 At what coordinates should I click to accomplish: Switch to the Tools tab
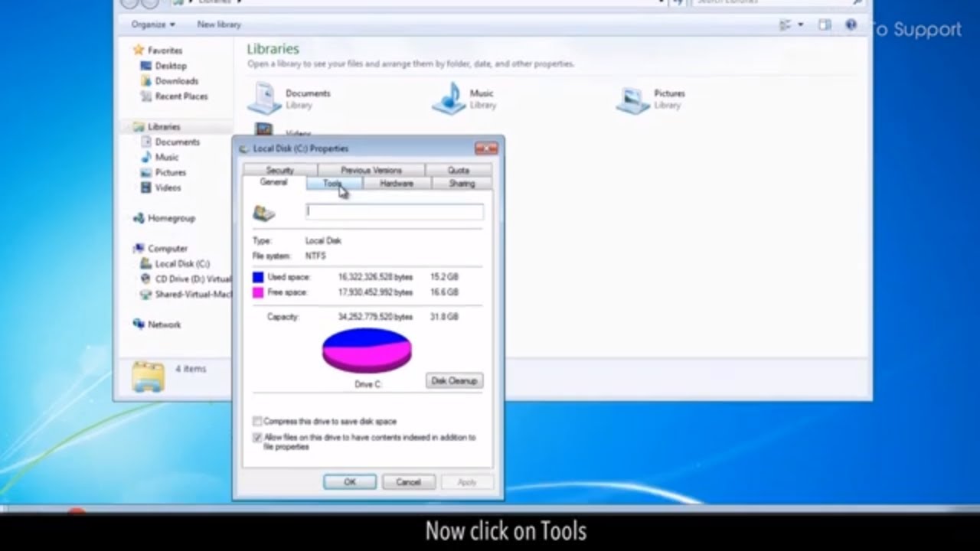[332, 184]
